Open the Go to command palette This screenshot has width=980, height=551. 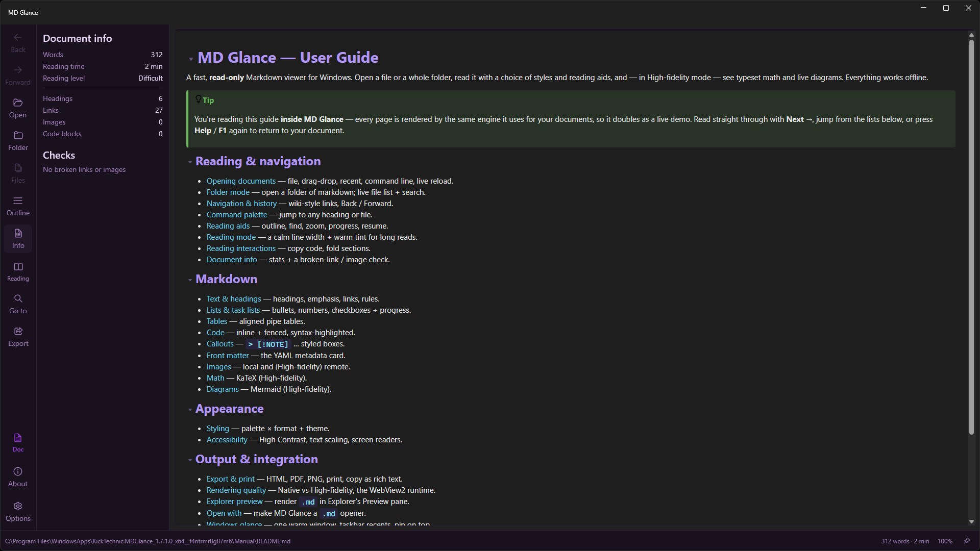[x=18, y=304]
